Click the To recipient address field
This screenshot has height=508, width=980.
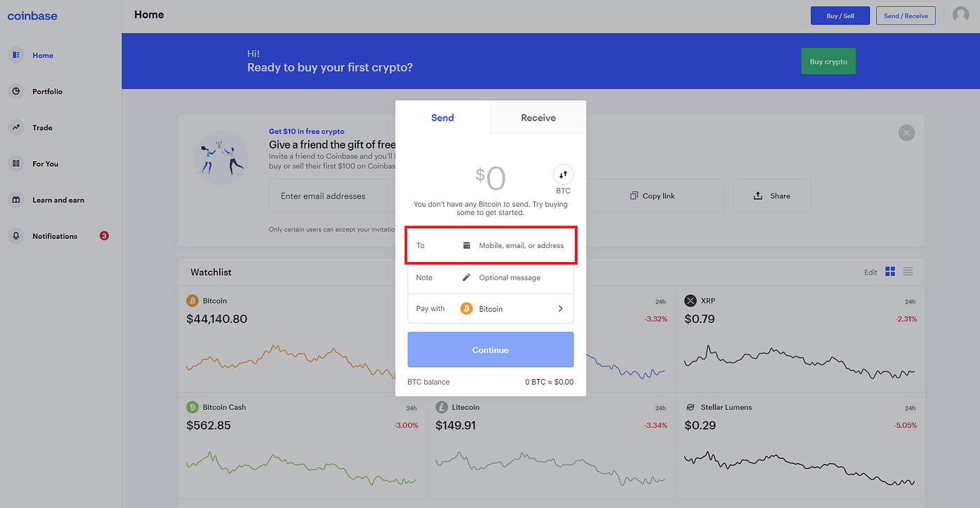(491, 245)
